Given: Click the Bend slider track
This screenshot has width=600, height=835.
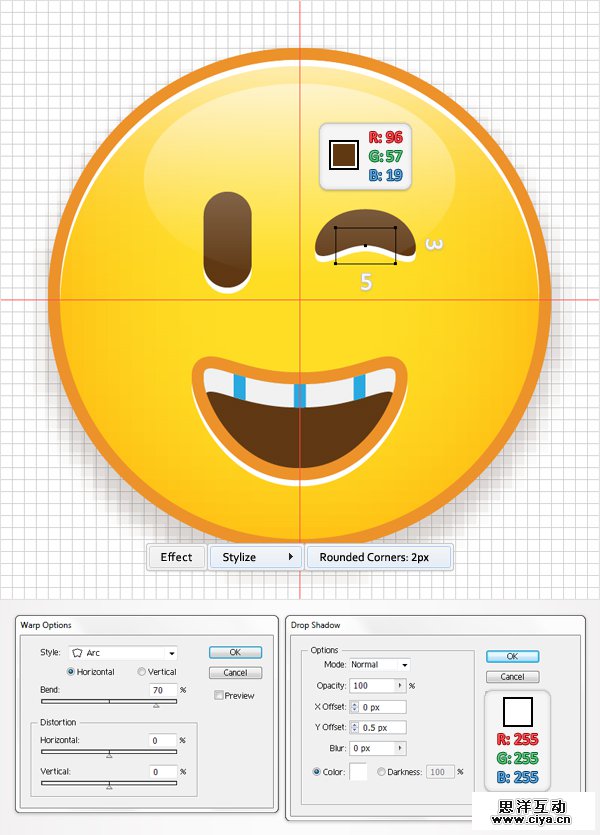Looking at the screenshot, I should (x=108, y=702).
